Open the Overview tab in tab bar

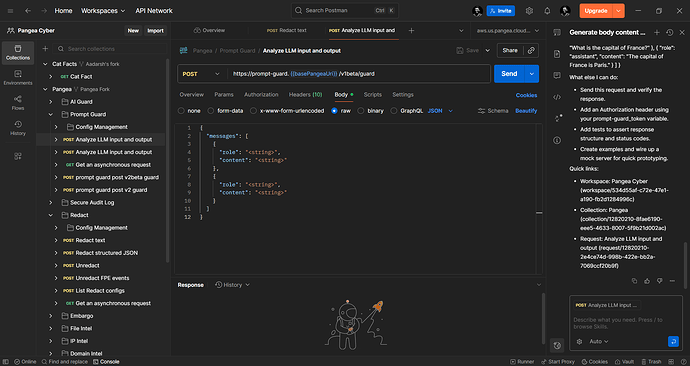click(x=209, y=30)
